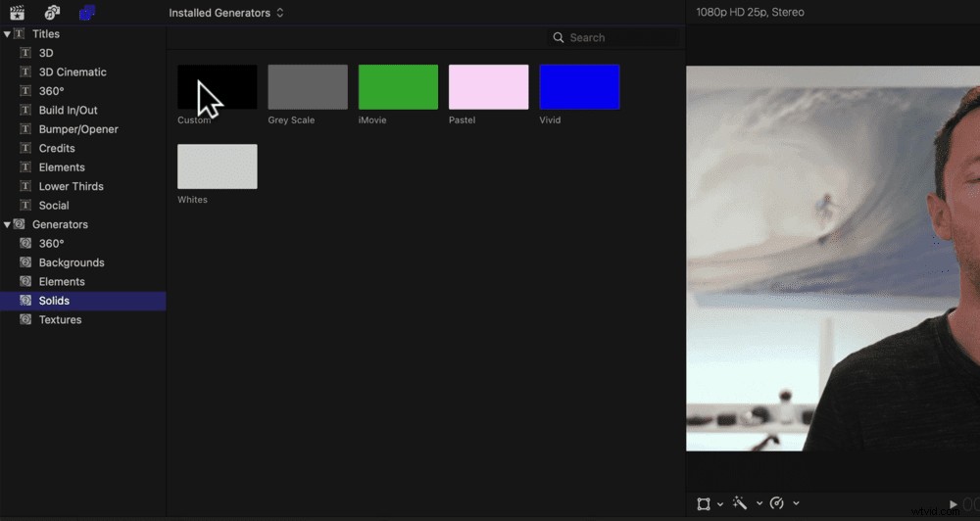980x521 pixels.
Task: Click the Generators heading row
Action: (82, 224)
